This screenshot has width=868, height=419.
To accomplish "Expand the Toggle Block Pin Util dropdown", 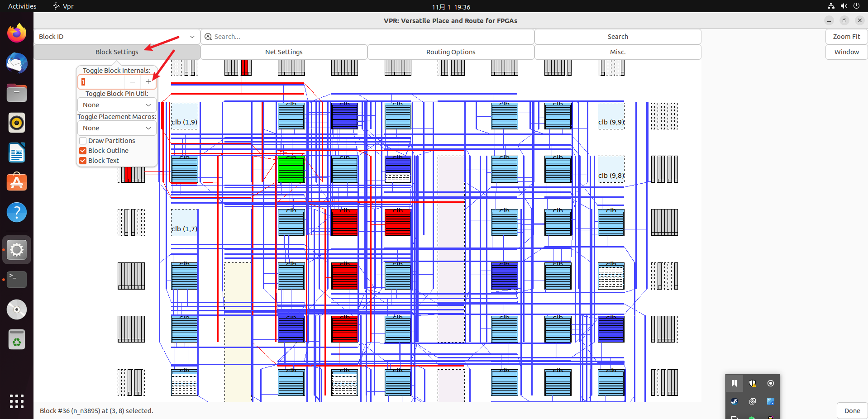I will 117,105.
